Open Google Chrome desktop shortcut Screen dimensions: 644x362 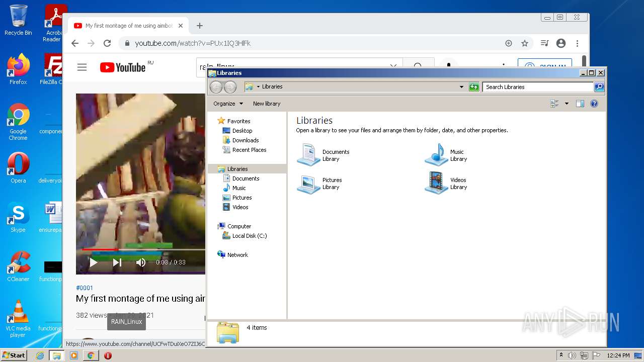coord(18,122)
